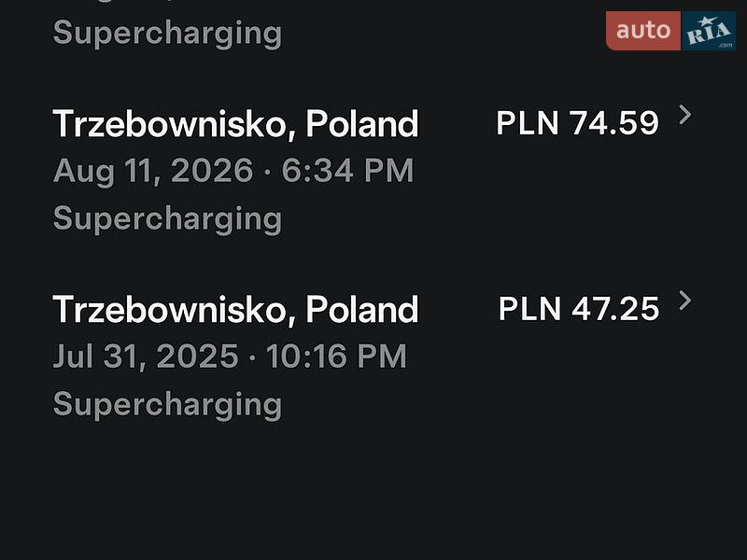Image resolution: width=747 pixels, height=560 pixels.
Task: Expand the PLN 47.25 charge entry chevron
Action: point(685,301)
